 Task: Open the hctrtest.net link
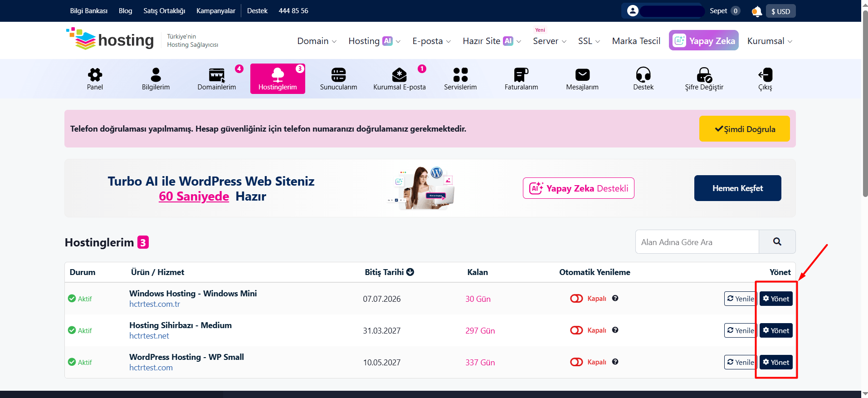(x=149, y=336)
